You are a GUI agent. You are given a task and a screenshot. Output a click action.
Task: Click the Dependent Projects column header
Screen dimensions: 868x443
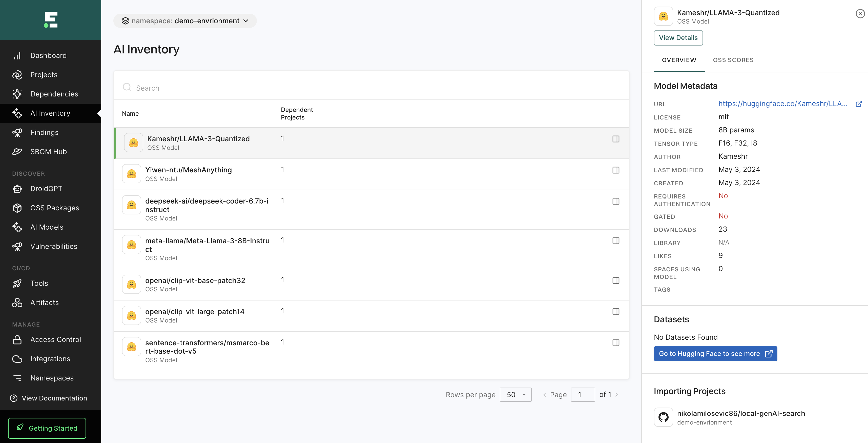click(297, 114)
